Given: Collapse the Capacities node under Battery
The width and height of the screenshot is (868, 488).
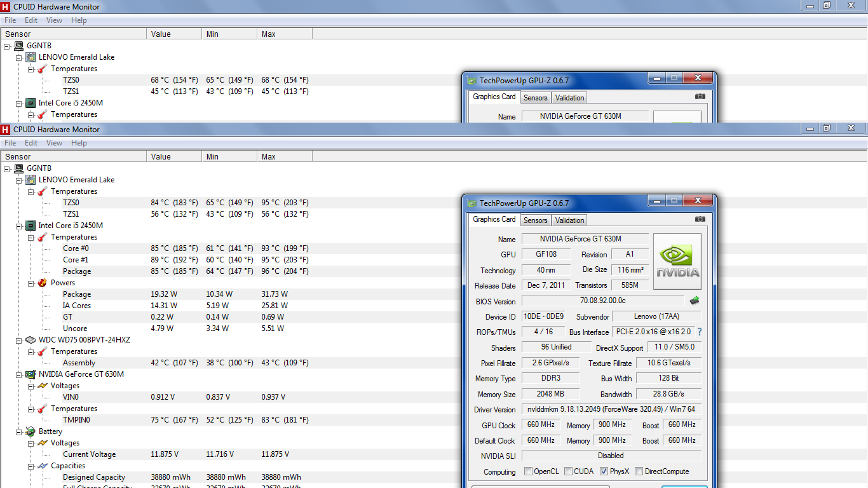Looking at the screenshot, I should click(x=31, y=466).
